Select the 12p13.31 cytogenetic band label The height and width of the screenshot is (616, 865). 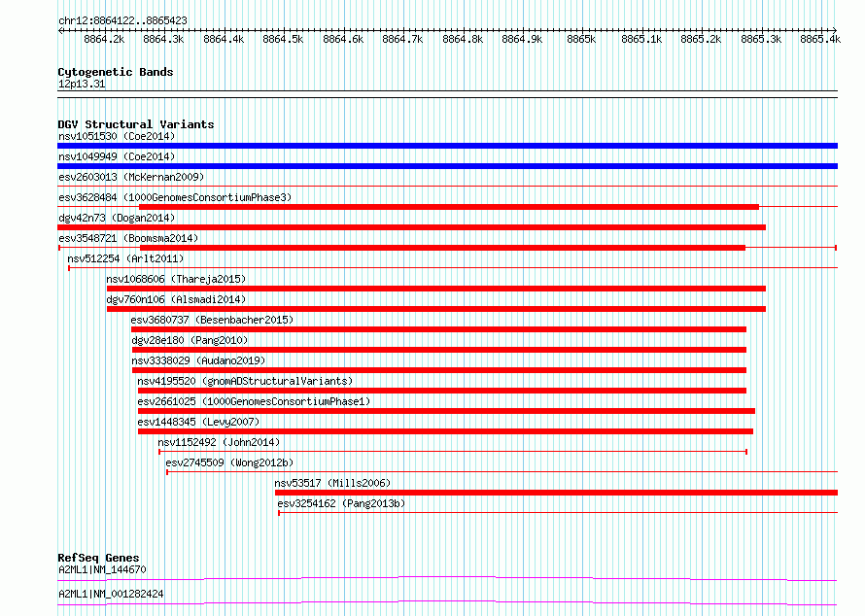click(82, 84)
